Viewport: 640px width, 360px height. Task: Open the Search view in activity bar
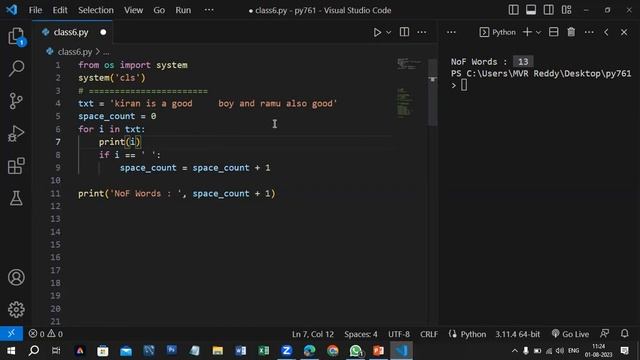tap(16, 68)
